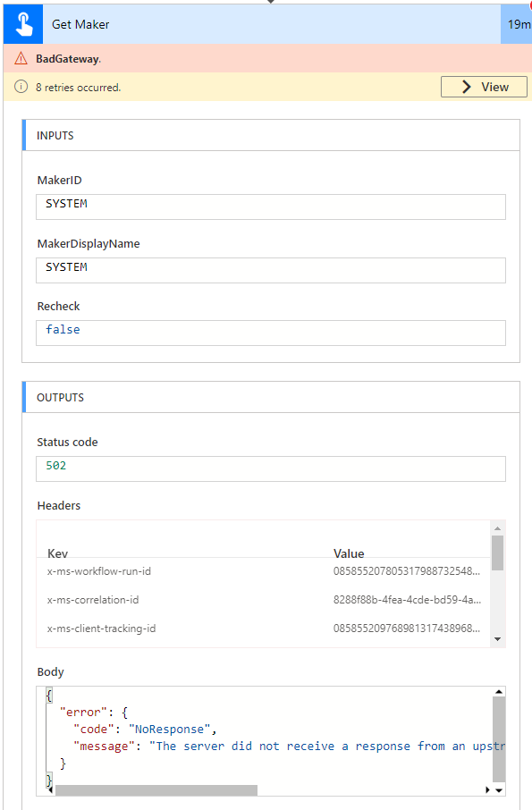Collapse the OUTPUTS section
532x810 pixels.
pos(268,397)
